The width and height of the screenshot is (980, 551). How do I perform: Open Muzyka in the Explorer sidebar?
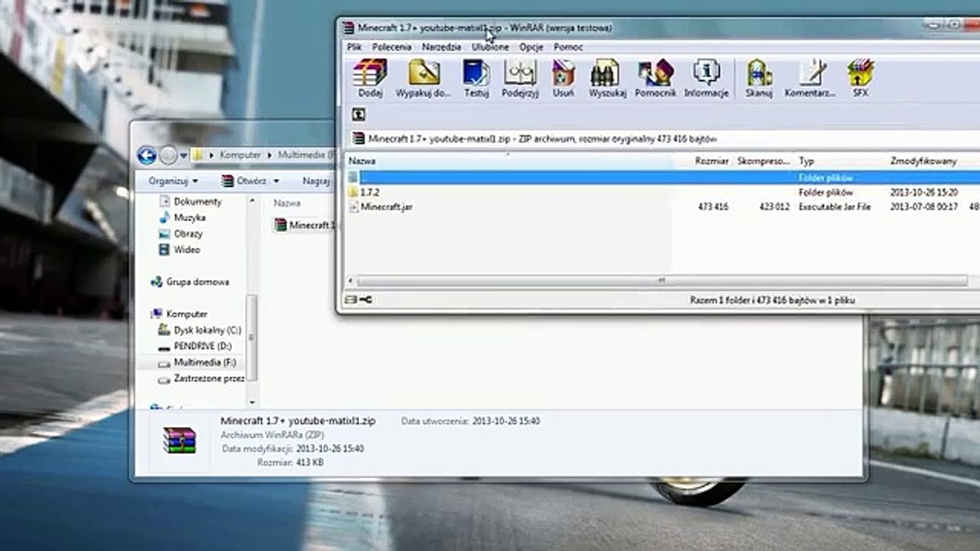tap(189, 217)
